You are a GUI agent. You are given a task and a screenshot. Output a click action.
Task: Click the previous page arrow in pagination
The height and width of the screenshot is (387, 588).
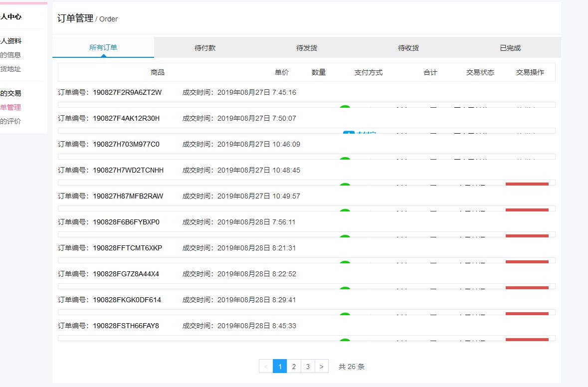[x=266, y=367]
